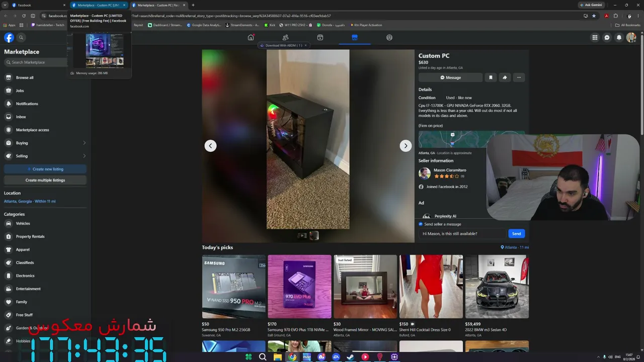Browse the Property Rentals category

point(45,236)
